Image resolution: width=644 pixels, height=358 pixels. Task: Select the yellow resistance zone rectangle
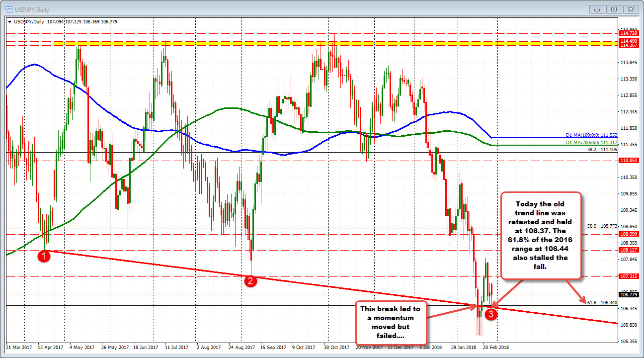[x=336, y=44]
